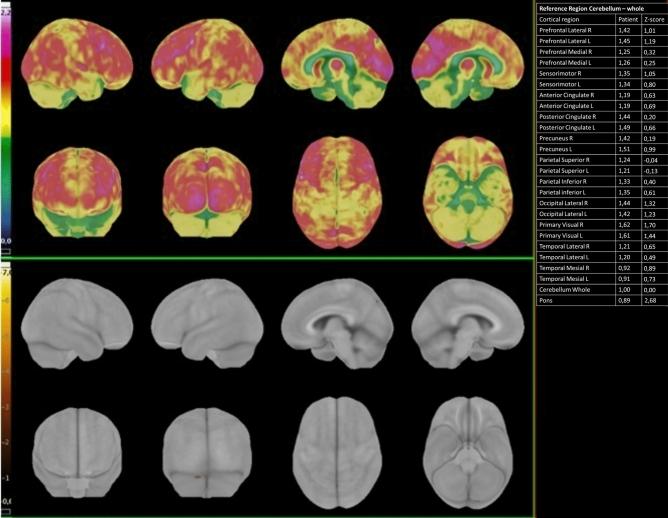668x518 pixels.
Task: Click Occipital Lateral R Z-score 1,32
Action: [650, 203]
